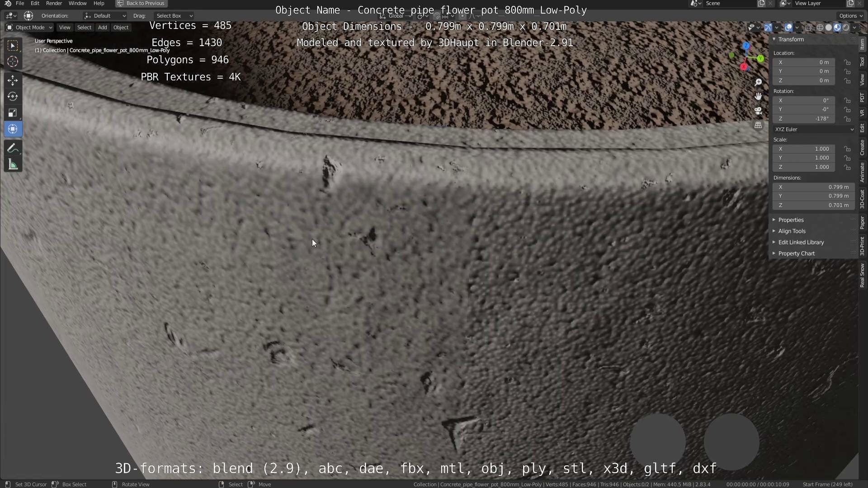Click the Back to Previous button

[141, 3]
